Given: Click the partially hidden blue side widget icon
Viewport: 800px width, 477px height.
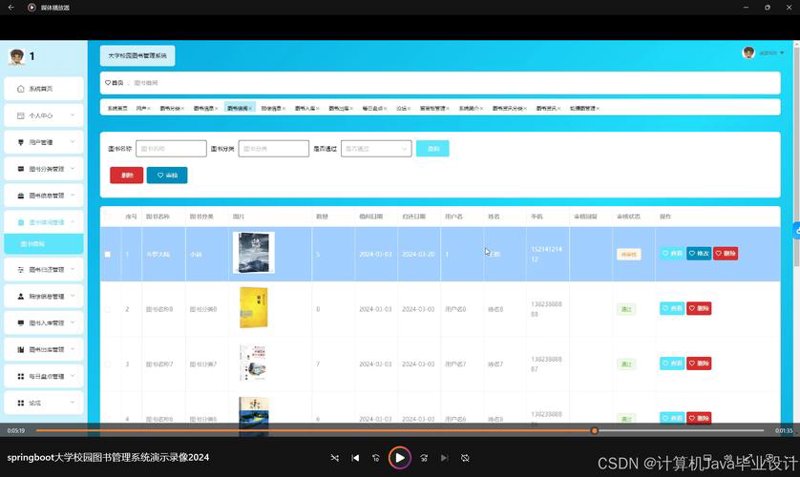Looking at the screenshot, I should (x=796, y=230).
